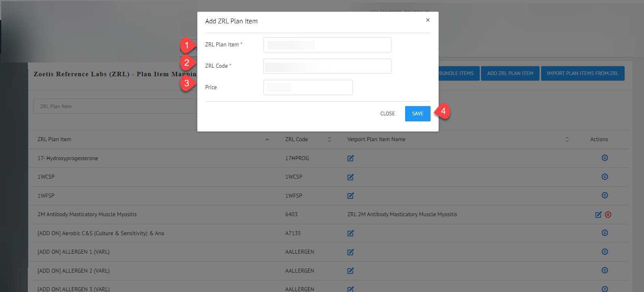644x292 pixels.
Task: Select code 'A7135' cell
Action: (x=293, y=234)
